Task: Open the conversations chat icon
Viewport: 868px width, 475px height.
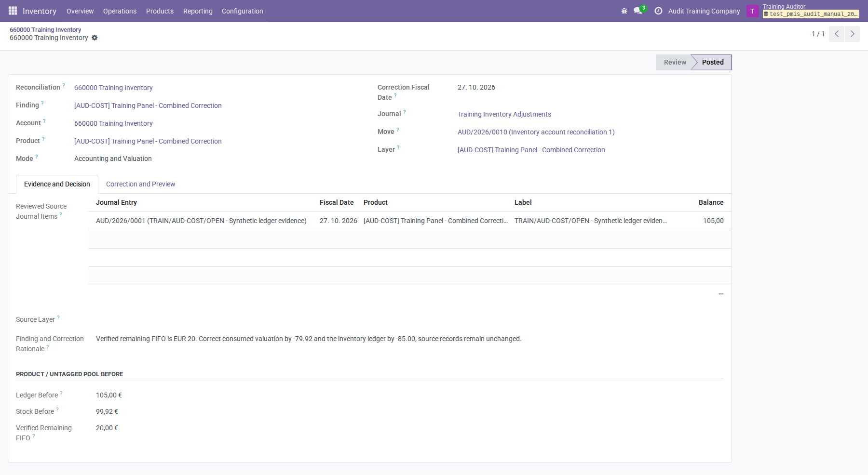Action: pos(638,11)
